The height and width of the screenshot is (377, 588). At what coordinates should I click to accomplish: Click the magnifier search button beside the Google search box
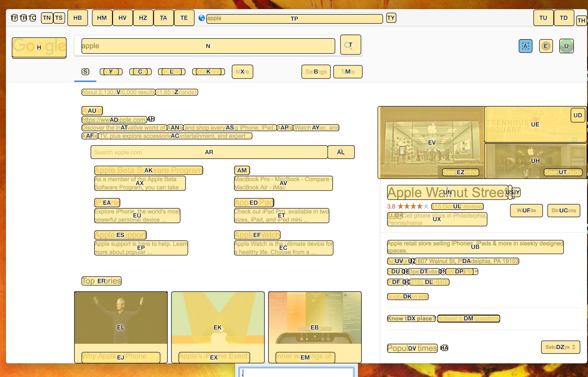pyautogui.click(x=350, y=45)
